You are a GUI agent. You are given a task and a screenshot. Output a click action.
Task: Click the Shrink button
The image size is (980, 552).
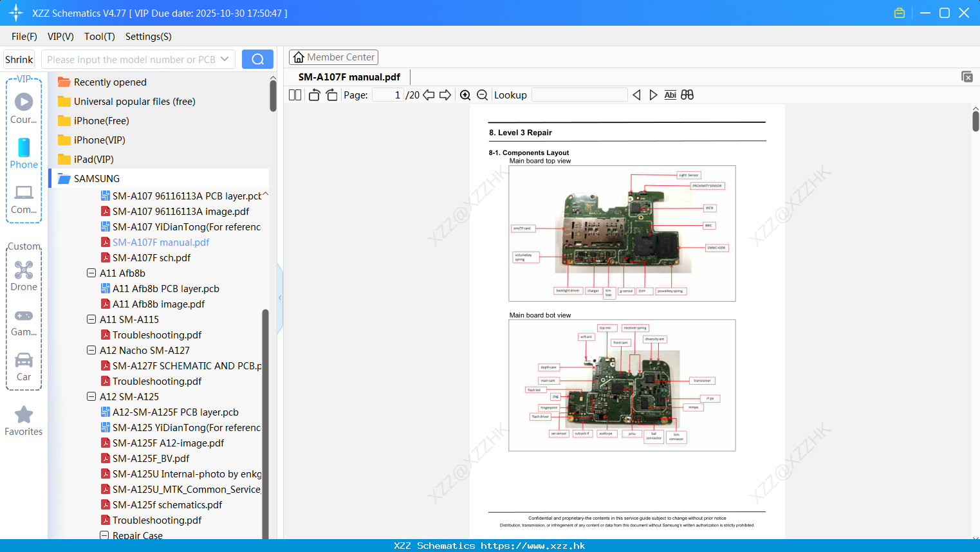point(19,59)
